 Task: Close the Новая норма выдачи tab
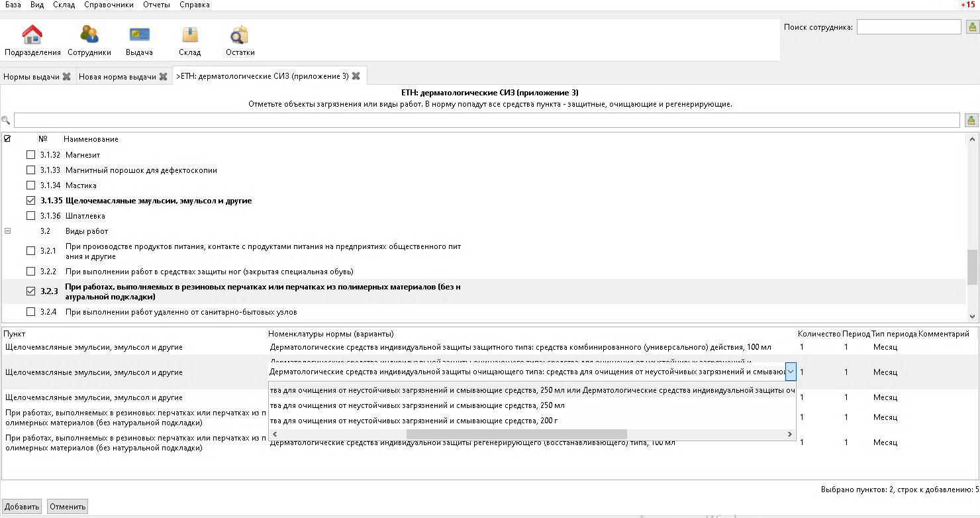point(163,76)
